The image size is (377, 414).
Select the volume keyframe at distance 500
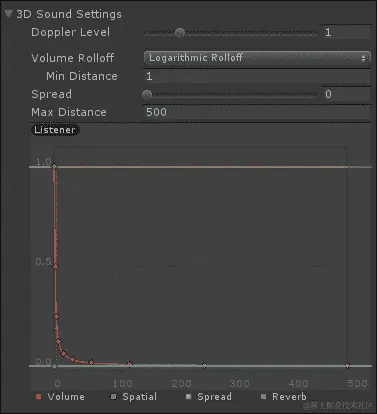tap(347, 365)
